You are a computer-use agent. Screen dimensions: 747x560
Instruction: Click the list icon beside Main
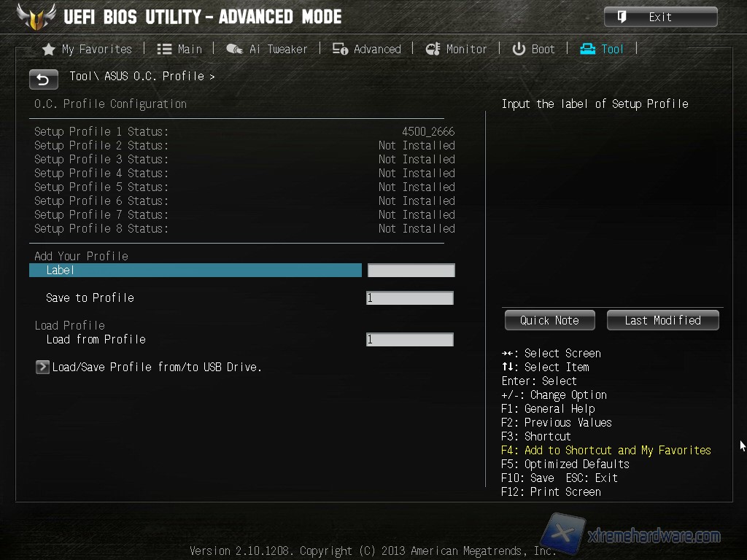point(164,49)
